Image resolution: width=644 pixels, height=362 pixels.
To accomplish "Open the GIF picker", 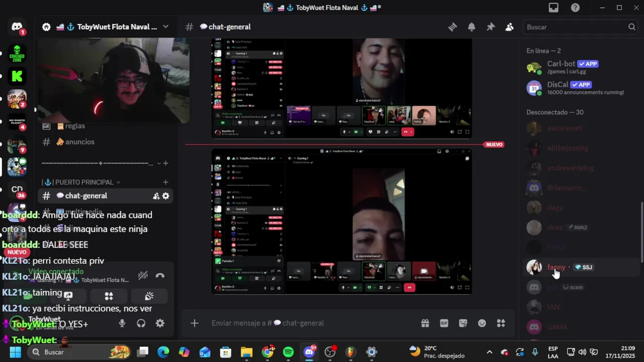I will pos(444,323).
